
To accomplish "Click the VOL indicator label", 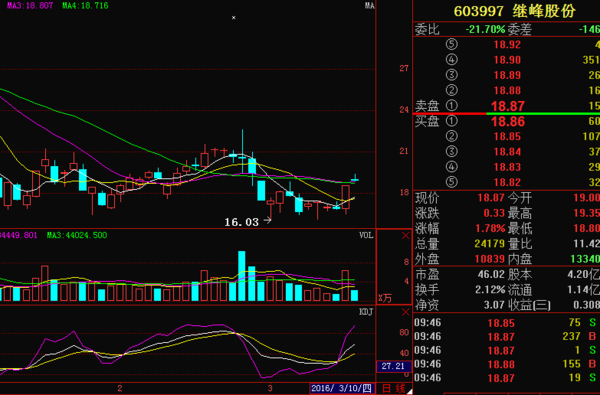I will tap(366, 235).
